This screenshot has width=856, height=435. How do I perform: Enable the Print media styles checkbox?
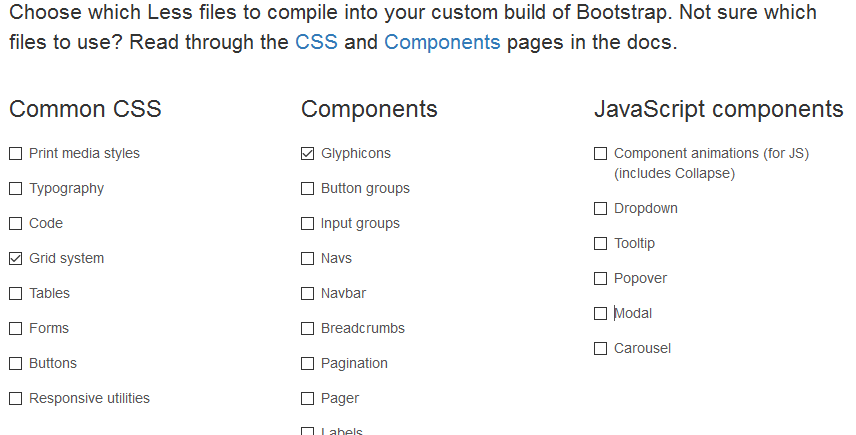[x=16, y=154]
